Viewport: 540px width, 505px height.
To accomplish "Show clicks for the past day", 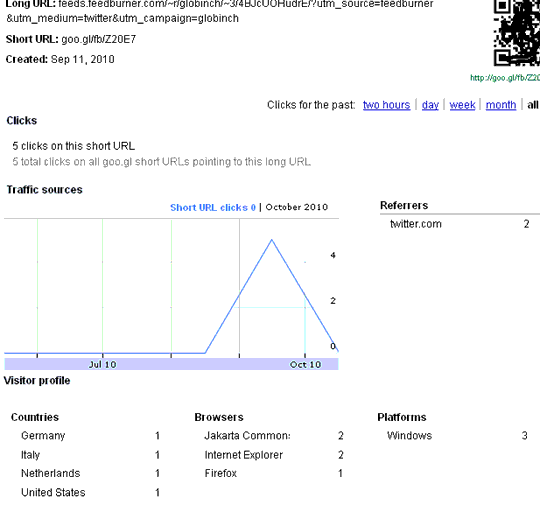I will 430,105.
